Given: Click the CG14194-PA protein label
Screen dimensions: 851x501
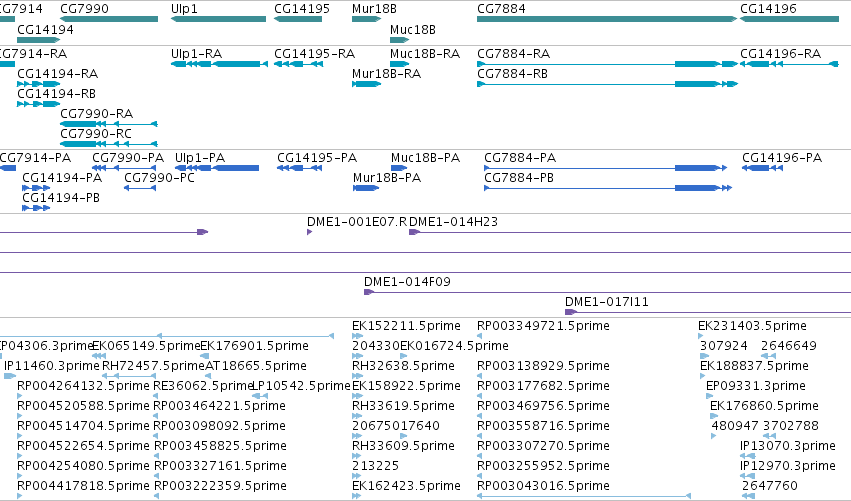Looking at the screenshot, I should pyautogui.click(x=62, y=178).
